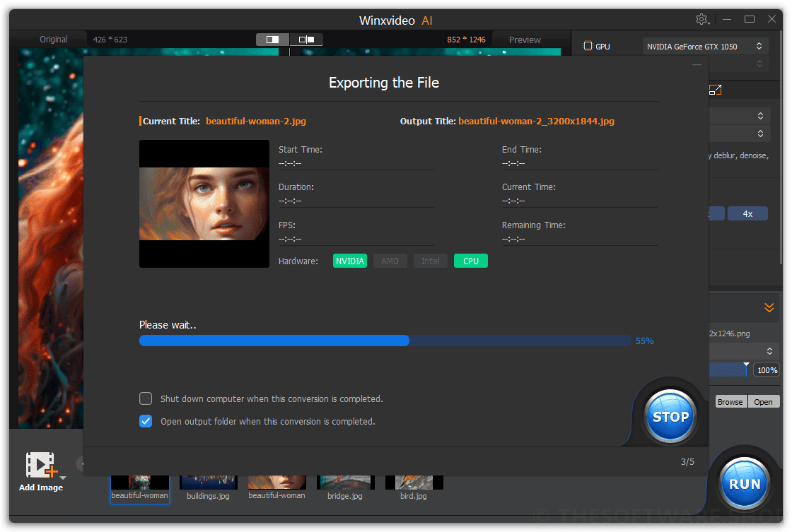Close the Winxvideo AI window
The width and height of the screenshot is (792, 532).
pos(771,19)
